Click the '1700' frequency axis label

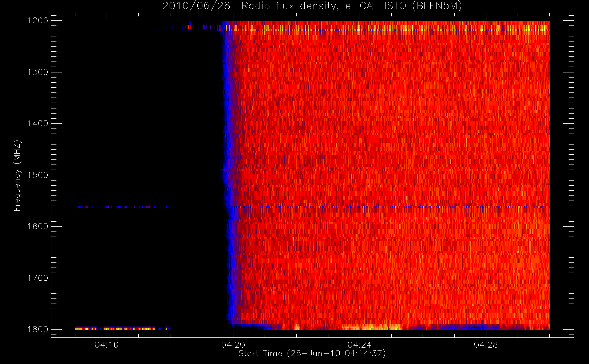pyautogui.click(x=38, y=278)
